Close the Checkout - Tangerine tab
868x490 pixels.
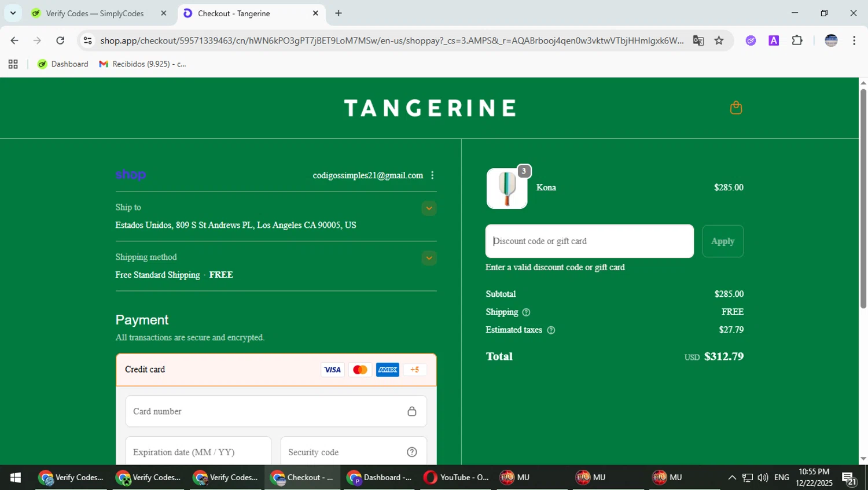click(x=315, y=13)
